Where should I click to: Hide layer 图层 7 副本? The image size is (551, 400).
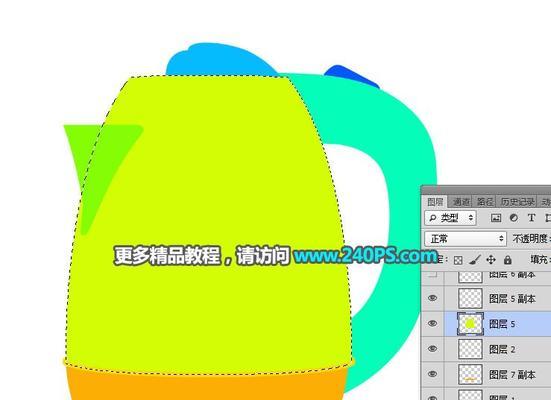coord(433,374)
